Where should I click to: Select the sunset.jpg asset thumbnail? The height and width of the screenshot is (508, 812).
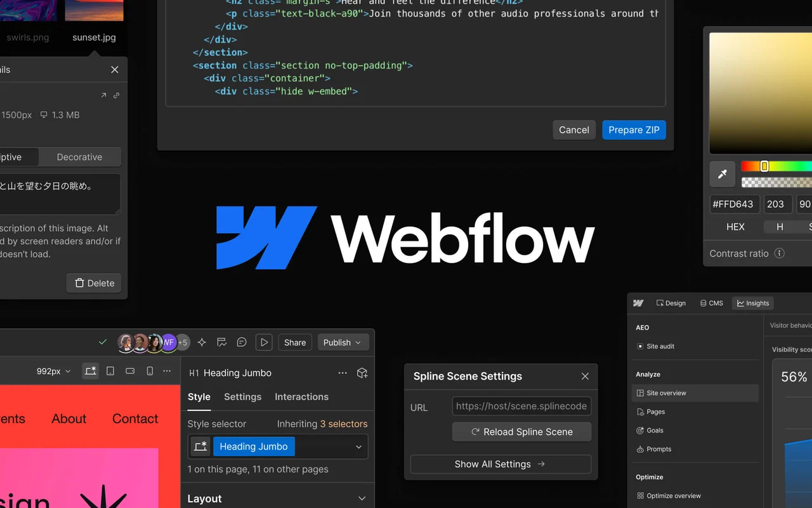click(x=94, y=10)
